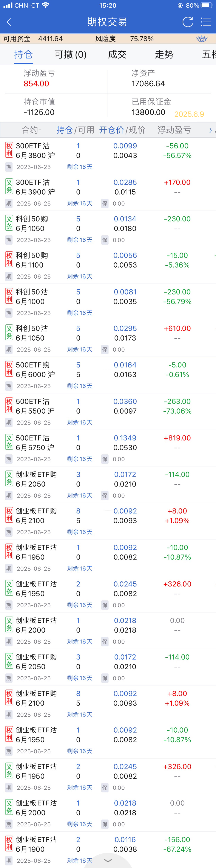
Task: Click 期 expiry icon on 500ETF沽 6月5500 row
Action: tap(9, 423)
